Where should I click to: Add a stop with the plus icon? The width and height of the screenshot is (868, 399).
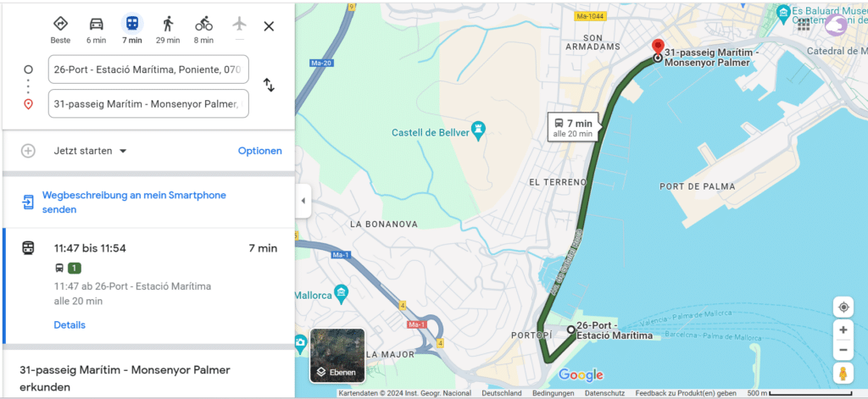28,151
